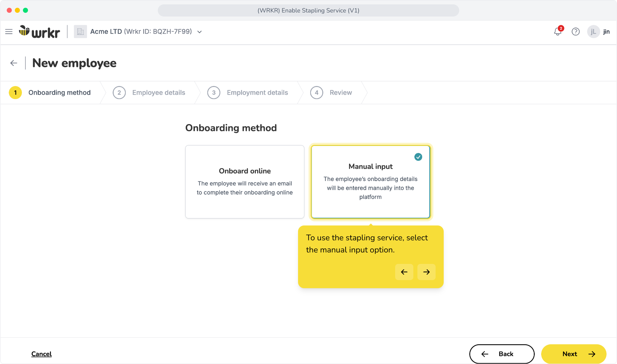
Task: Expand the Acme LTD organisation dropdown
Action: 200,32
